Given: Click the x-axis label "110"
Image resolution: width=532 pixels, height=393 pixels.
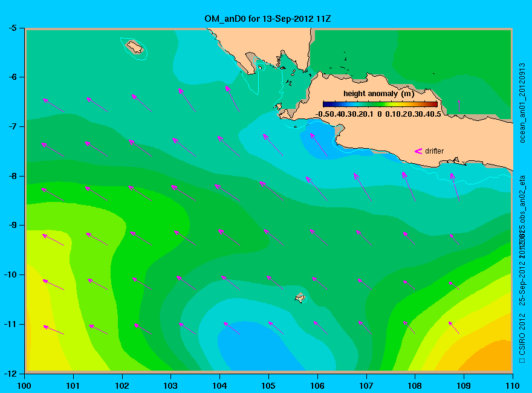Looking at the screenshot, I should (512, 386).
